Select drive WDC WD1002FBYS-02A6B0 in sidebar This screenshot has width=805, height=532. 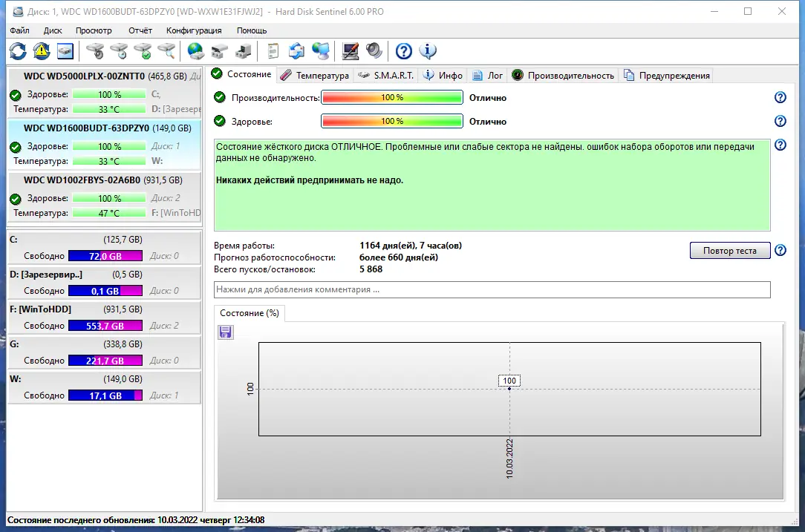point(104,180)
